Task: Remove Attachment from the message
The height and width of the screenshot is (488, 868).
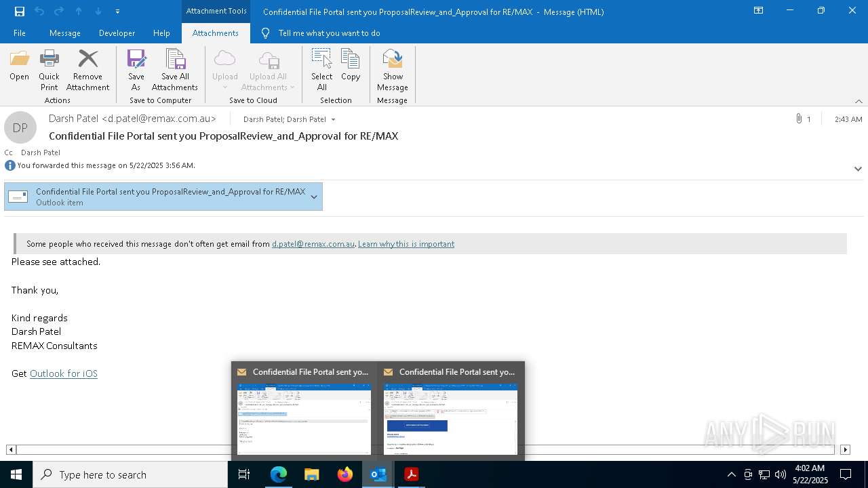Action: [87, 70]
